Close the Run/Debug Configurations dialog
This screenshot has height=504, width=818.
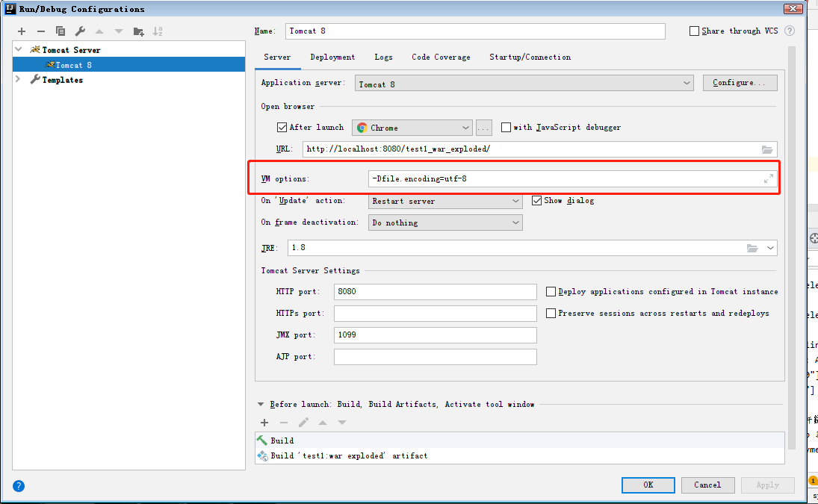coord(793,9)
